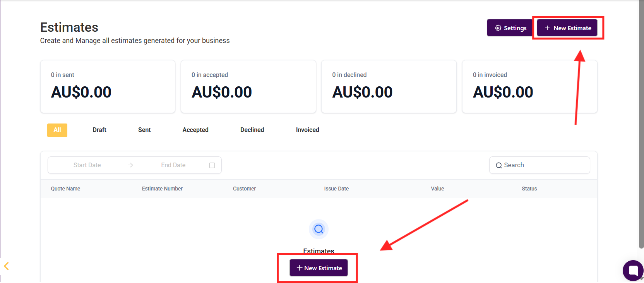Click the empty-state search illustration icon
Image resolution: width=644 pixels, height=283 pixels.
coord(319,229)
